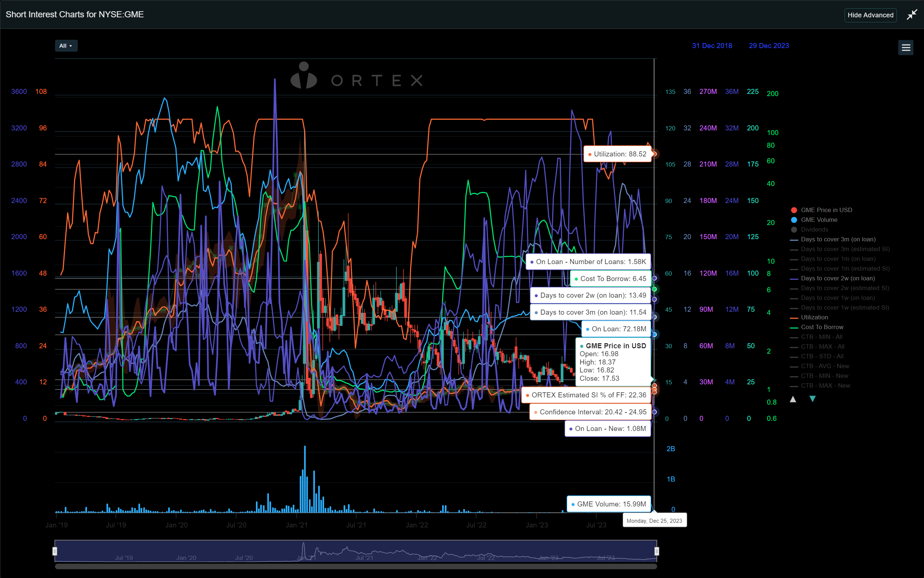Click the Cost To Borrow: 6.45 label
924x578 pixels.
611,279
